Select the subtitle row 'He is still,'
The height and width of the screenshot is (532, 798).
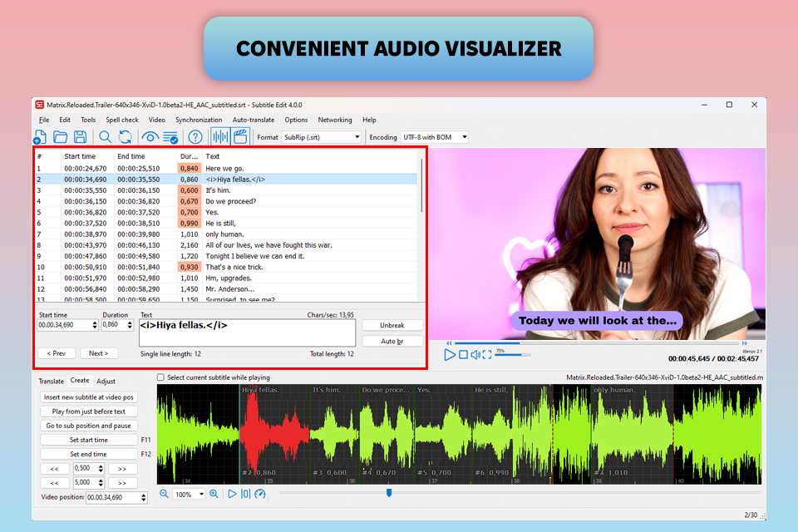pos(220,223)
